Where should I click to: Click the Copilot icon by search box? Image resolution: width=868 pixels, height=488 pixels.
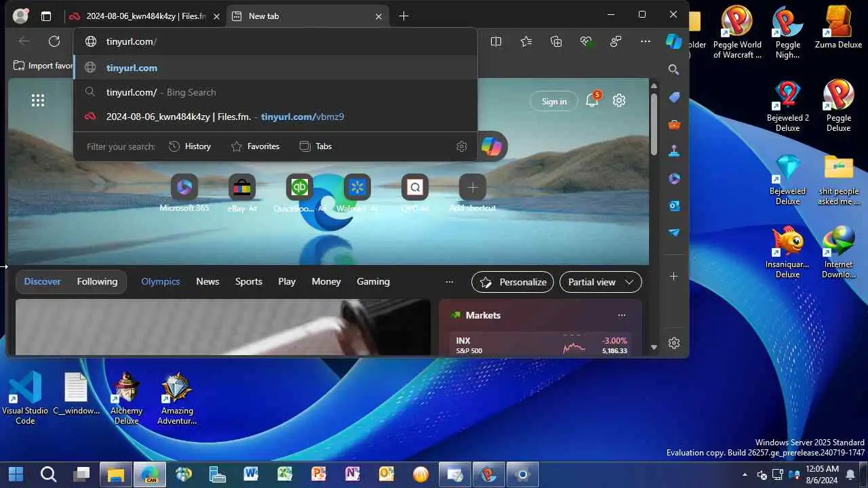(x=491, y=146)
